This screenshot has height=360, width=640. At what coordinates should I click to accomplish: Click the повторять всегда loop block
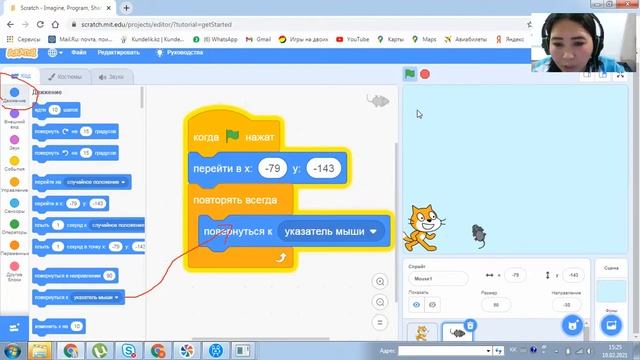point(235,200)
